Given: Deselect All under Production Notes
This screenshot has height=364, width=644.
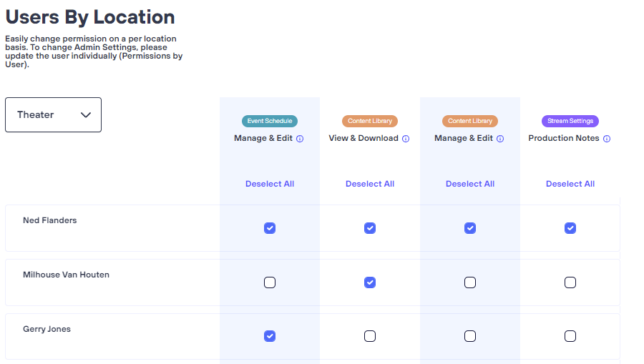Looking at the screenshot, I should (570, 184).
